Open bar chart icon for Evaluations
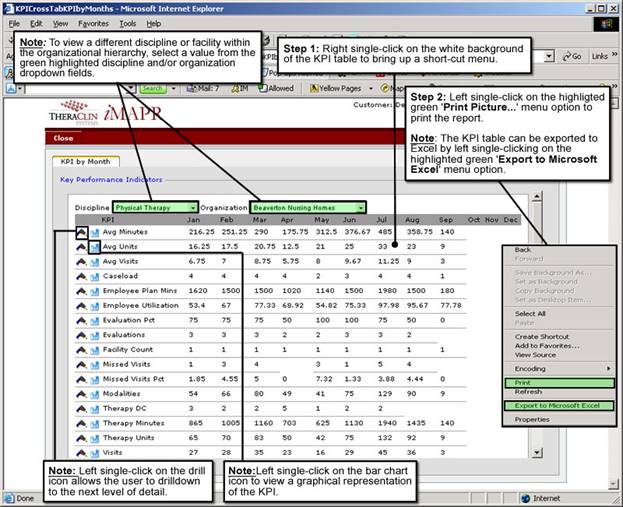This screenshot has height=507, width=623. point(94,335)
